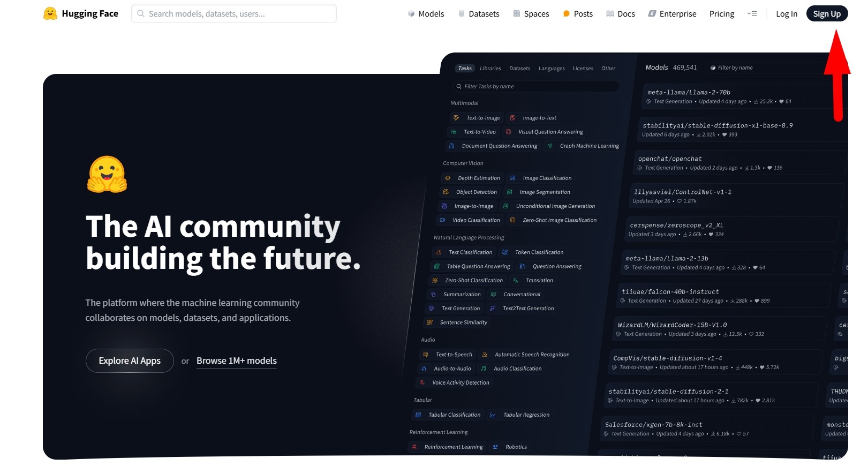Image resolution: width=868 pixels, height=473 pixels.
Task: Switch to the Languages filter tab
Action: [552, 69]
